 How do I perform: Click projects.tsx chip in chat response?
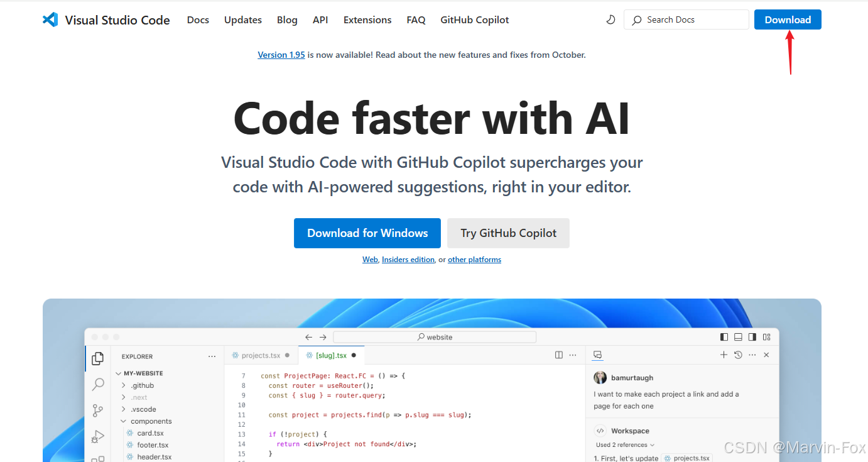(686, 458)
